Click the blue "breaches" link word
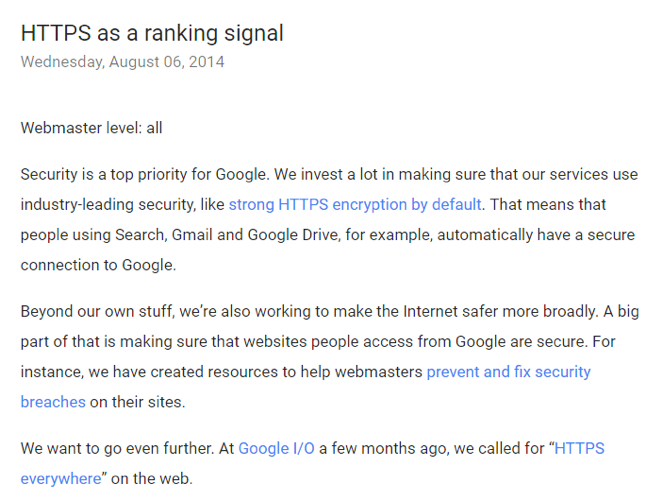This screenshot has width=663, height=502. pyautogui.click(x=53, y=402)
